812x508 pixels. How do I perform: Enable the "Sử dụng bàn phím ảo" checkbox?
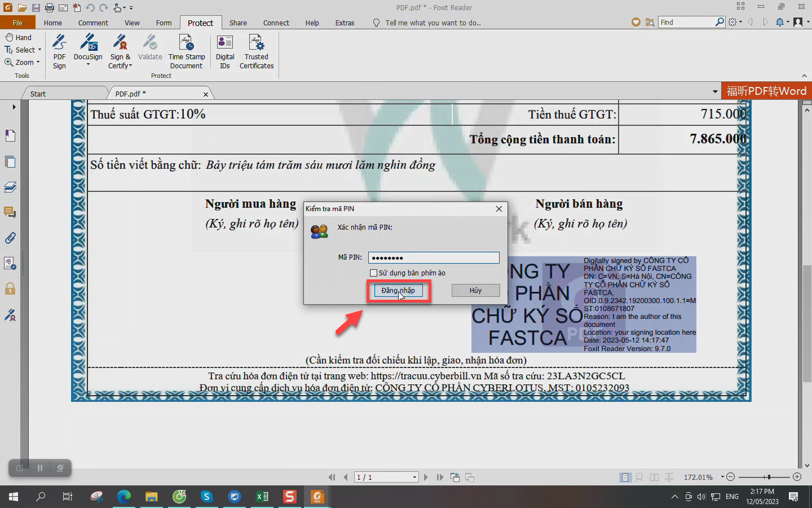point(373,273)
